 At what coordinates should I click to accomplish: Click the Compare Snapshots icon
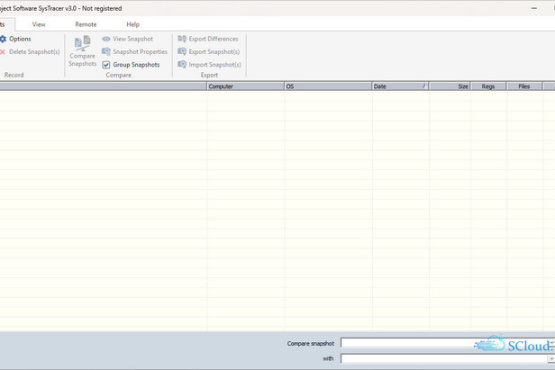point(82,43)
